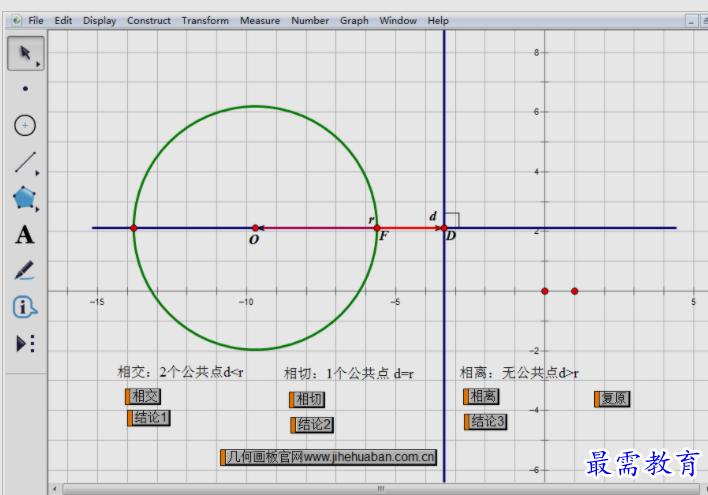
Task: Click the horizontal scrollbar thumb
Action: (381, 489)
